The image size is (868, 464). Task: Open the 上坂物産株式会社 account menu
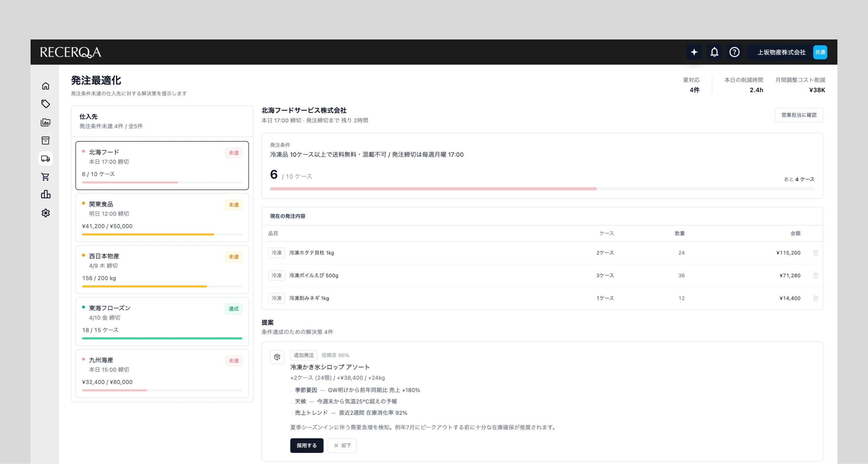[x=782, y=52]
